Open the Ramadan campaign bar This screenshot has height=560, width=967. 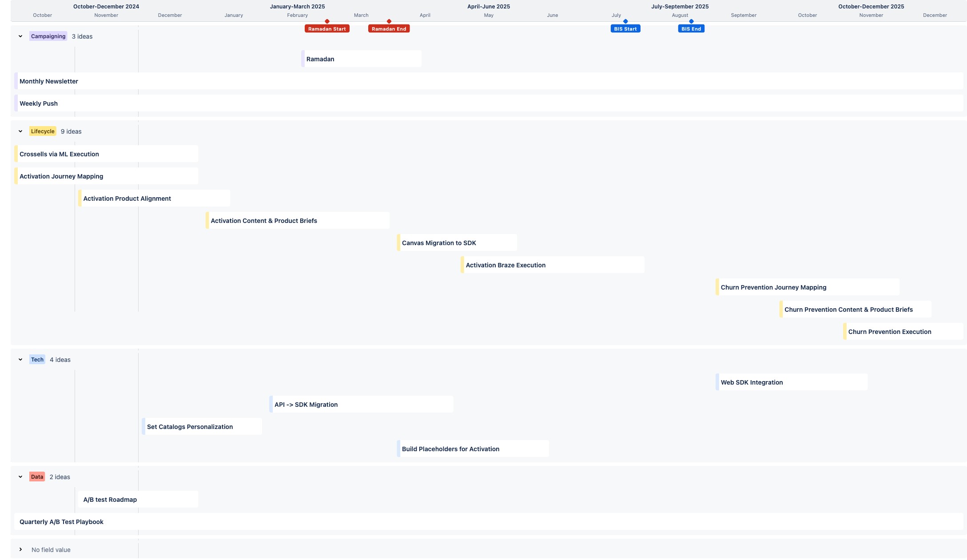point(362,59)
